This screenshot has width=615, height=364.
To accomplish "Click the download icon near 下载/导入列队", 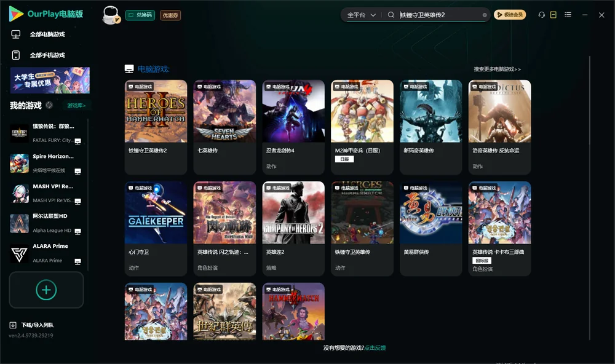I will (13, 325).
